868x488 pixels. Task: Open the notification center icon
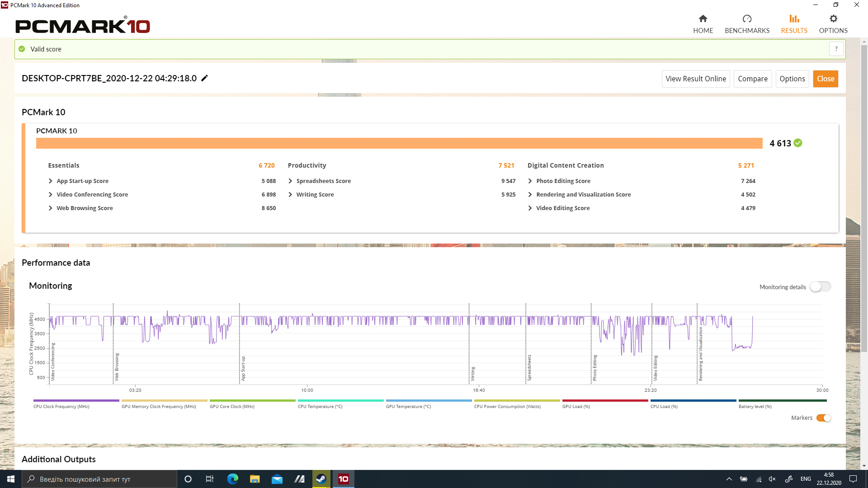[x=853, y=479]
